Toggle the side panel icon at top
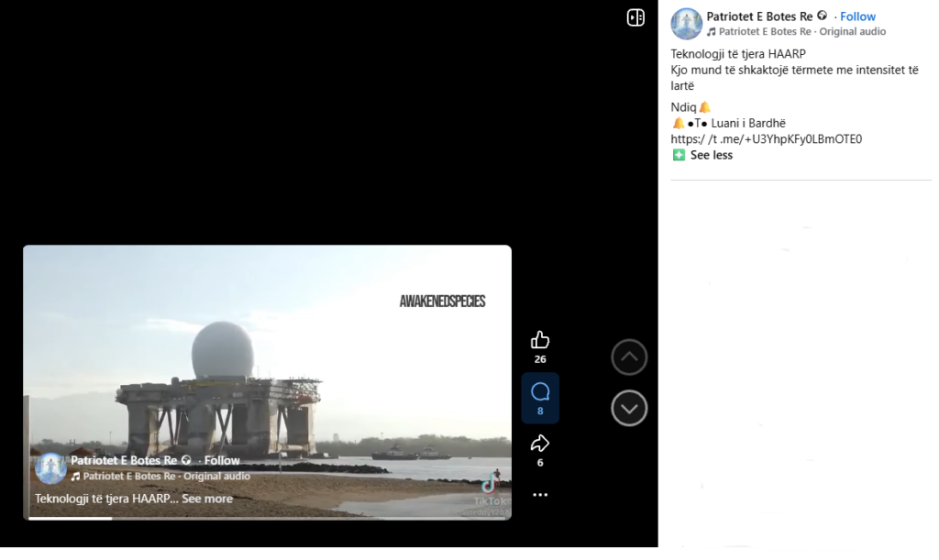Image resolution: width=939 pixels, height=560 pixels. pyautogui.click(x=635, y=17)
